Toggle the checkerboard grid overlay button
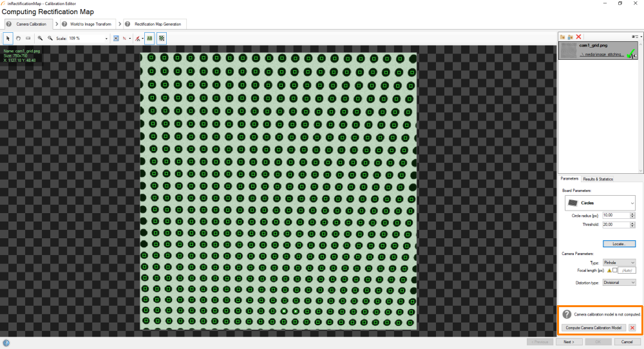The width and height of the screenshot is (644, 349). [x=162, y=39]
